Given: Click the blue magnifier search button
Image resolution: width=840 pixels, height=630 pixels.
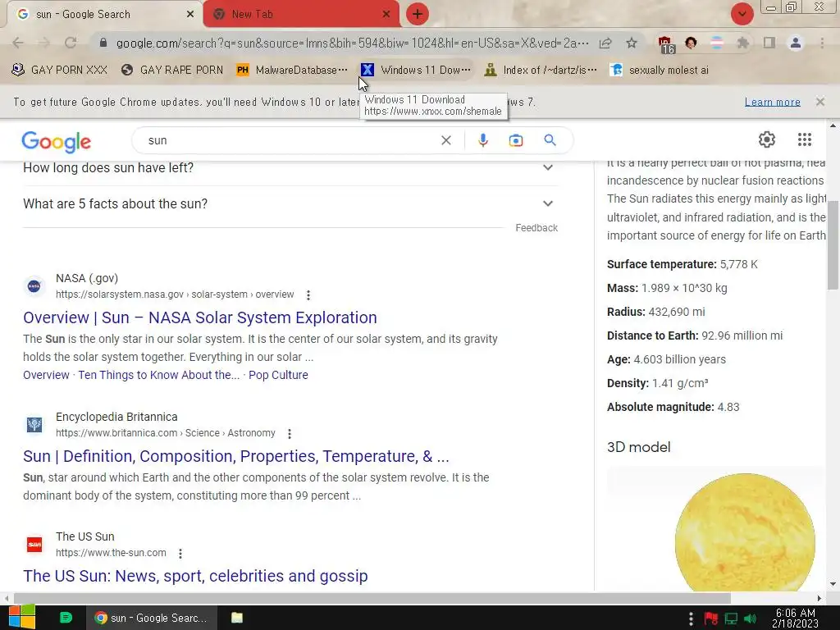Looking at the screenshot, I should point(550,140).
